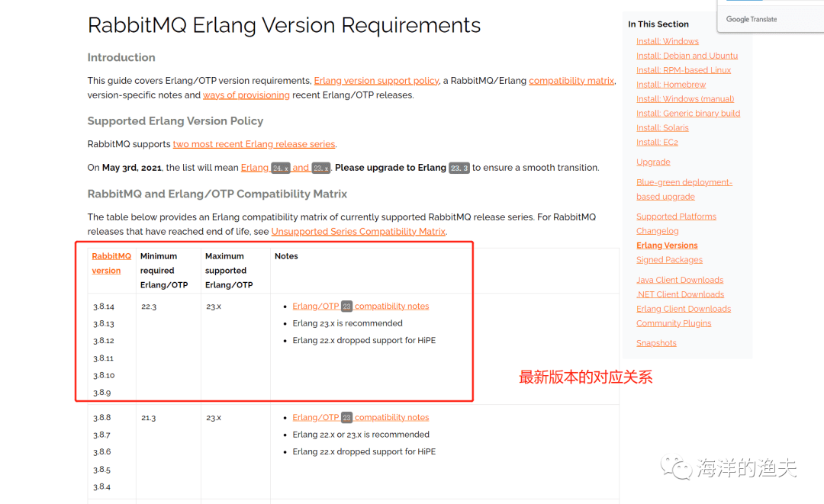Image resolution: width=824 pixels, height=504 pixels.
Task: Open compatibility notes link in 3.8.14 row
Action: pyautogui.click(x=360, y=306)
